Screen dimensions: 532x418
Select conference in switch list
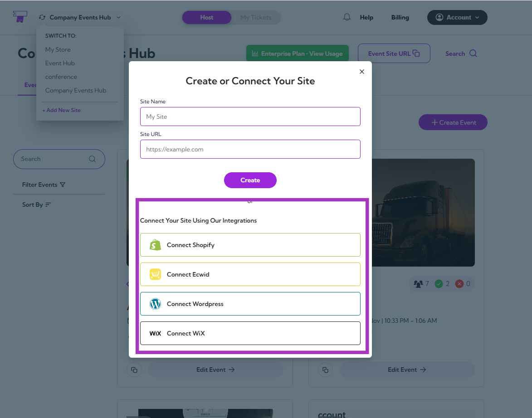pos(61,77)
